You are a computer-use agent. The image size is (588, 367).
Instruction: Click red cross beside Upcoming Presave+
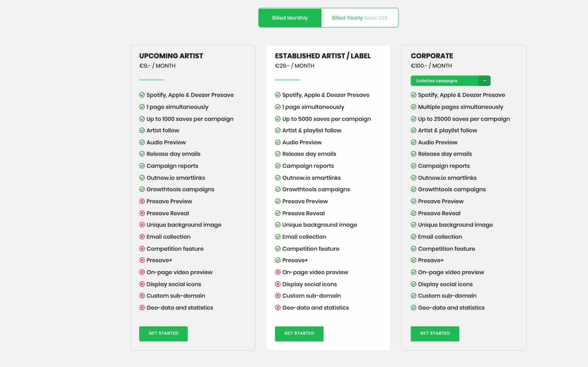tap(142, 260)
